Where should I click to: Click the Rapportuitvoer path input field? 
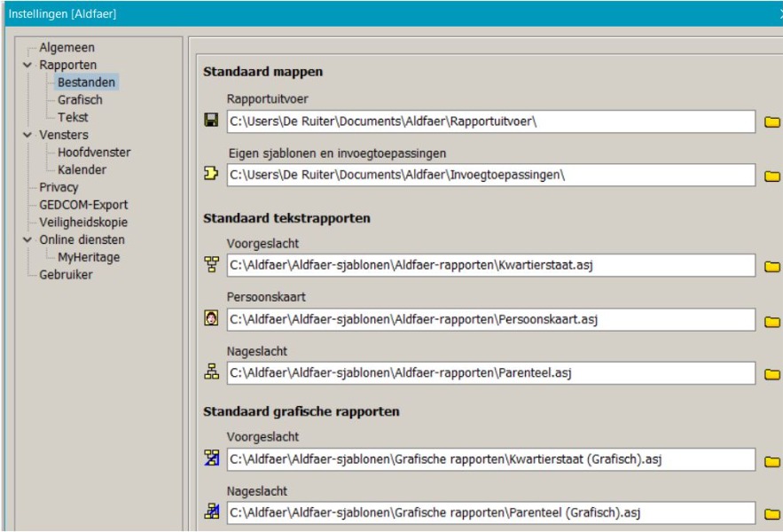[489, 121]
